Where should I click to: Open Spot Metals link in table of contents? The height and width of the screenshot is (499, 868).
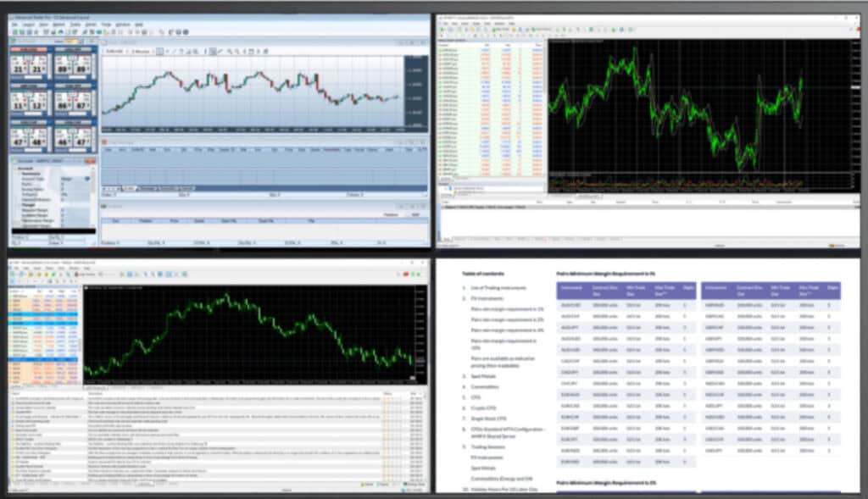pyautogui.click(x=483, y=376)
